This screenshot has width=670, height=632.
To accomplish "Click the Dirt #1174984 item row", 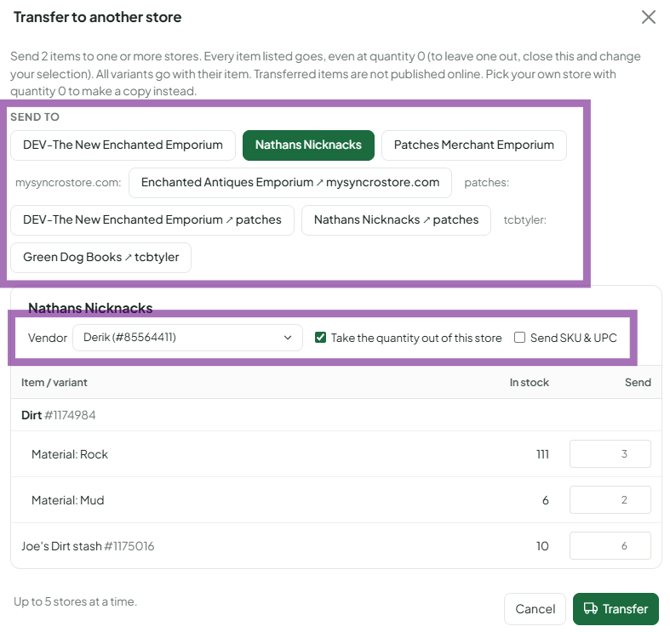I will (x=336, y=415).
